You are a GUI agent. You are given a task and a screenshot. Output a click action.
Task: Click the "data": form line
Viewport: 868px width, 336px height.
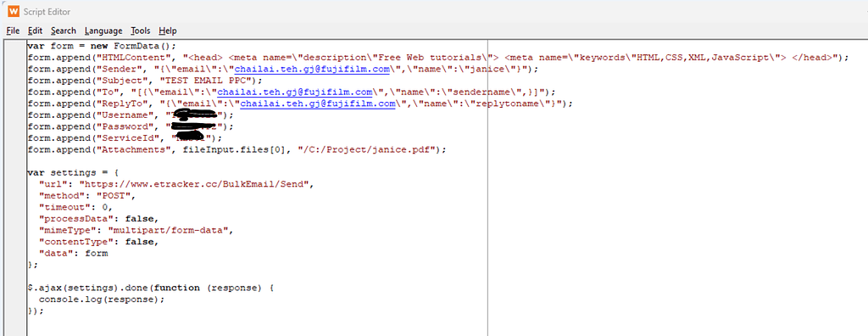point(73,254)
